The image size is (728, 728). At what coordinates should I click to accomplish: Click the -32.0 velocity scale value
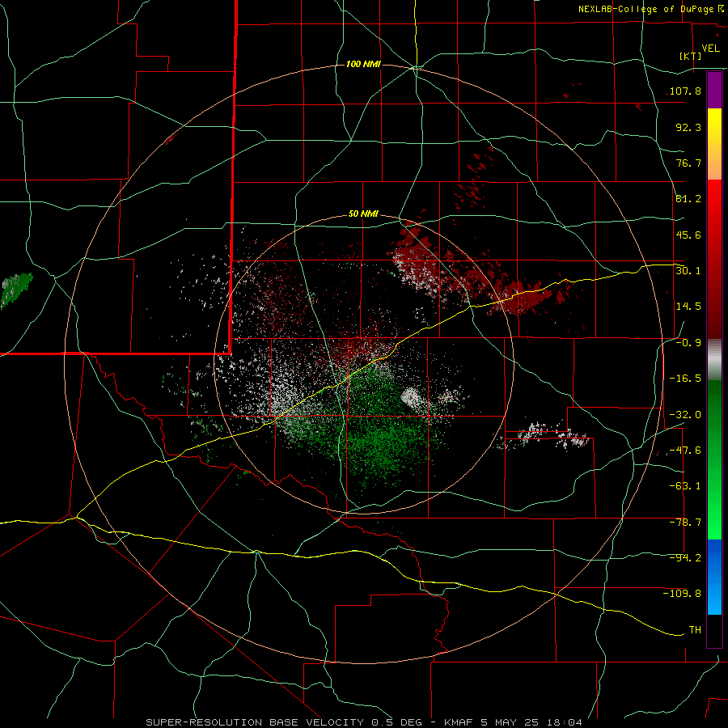685,415
